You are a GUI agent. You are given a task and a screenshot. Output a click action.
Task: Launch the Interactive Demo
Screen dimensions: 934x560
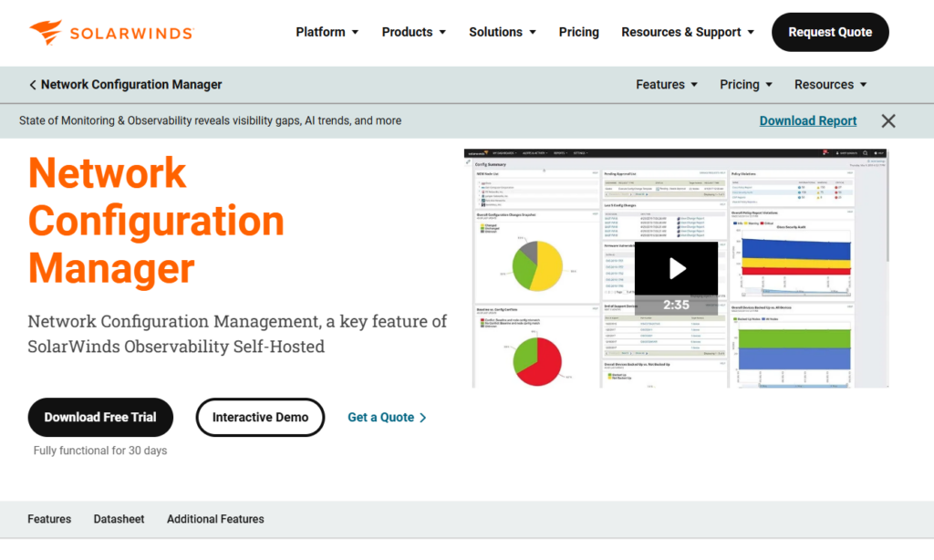pos(260,417)
